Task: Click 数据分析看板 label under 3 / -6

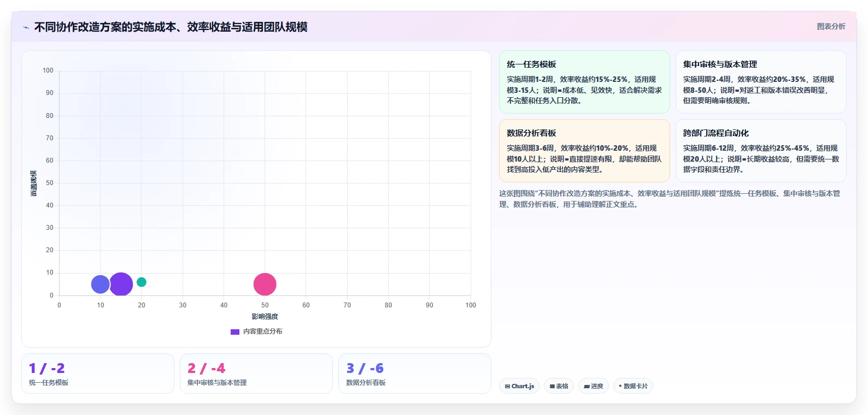Action: click(x=366, y=383)
